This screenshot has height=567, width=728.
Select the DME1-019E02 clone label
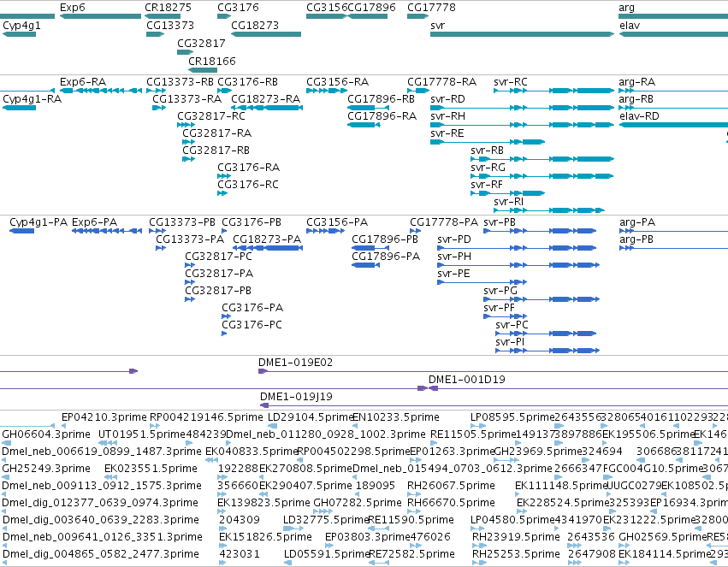295,363
